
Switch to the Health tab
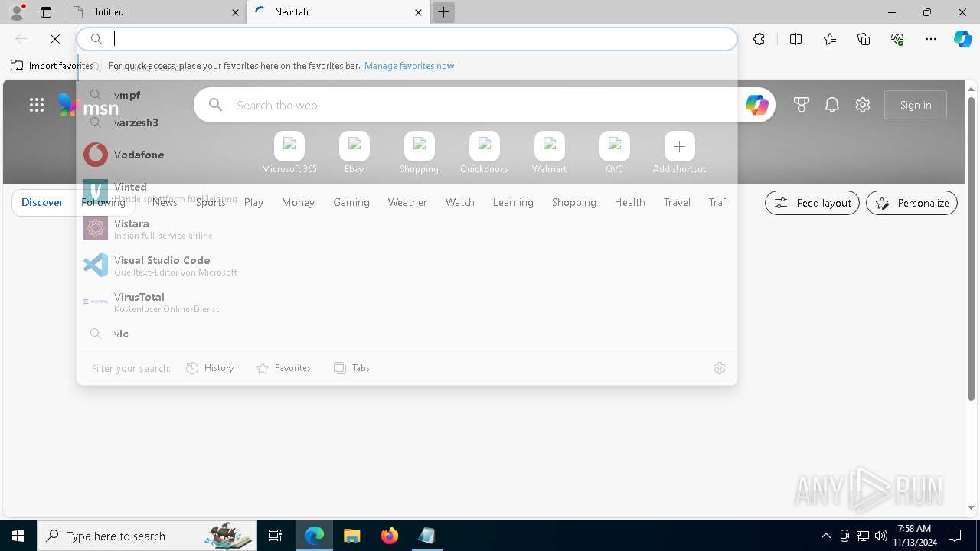[x=630, y=203]
